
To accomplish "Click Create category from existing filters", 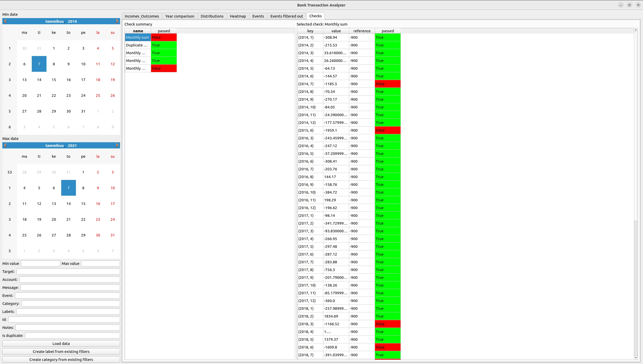I will (61, 359).
